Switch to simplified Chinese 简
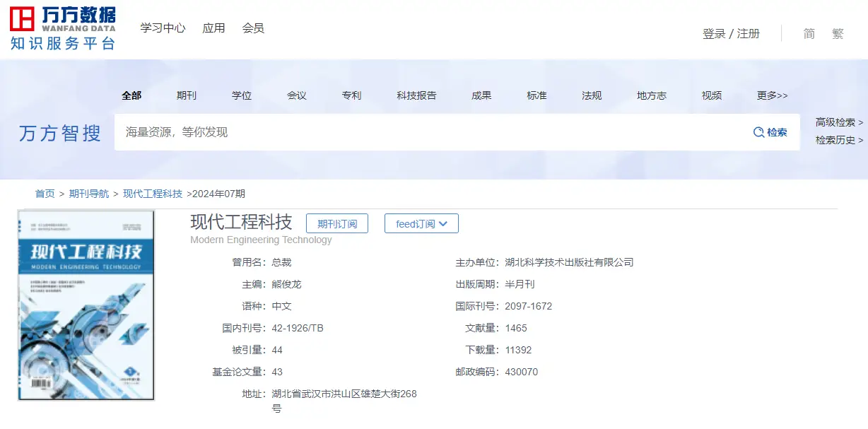Screen dimensions: 868x429 pos(809,33)
